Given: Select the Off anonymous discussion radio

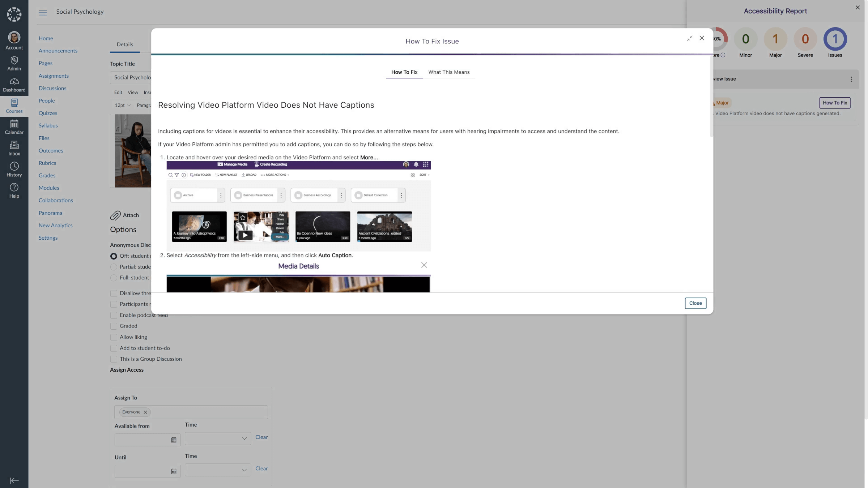Looking at the screenshot, I should click(114, 256).
